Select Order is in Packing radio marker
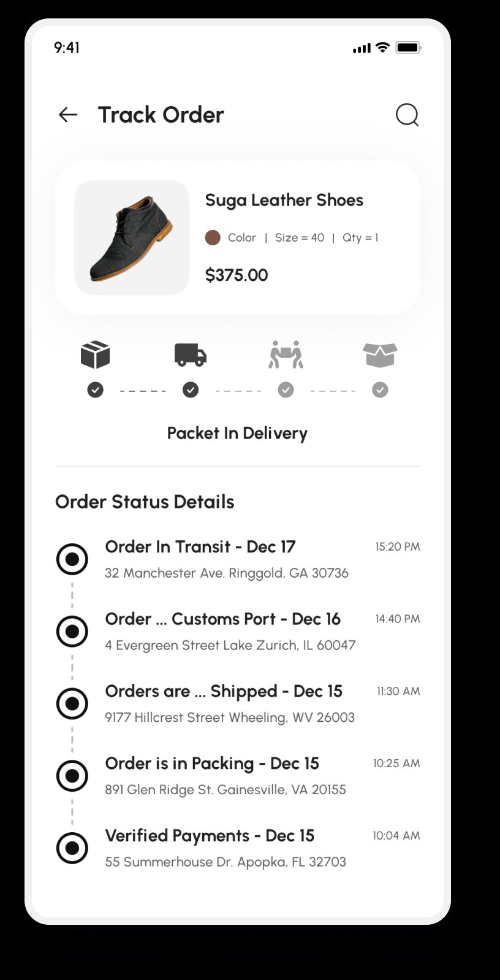The height and width of the screenshot is (980, 500). (72, 776)
